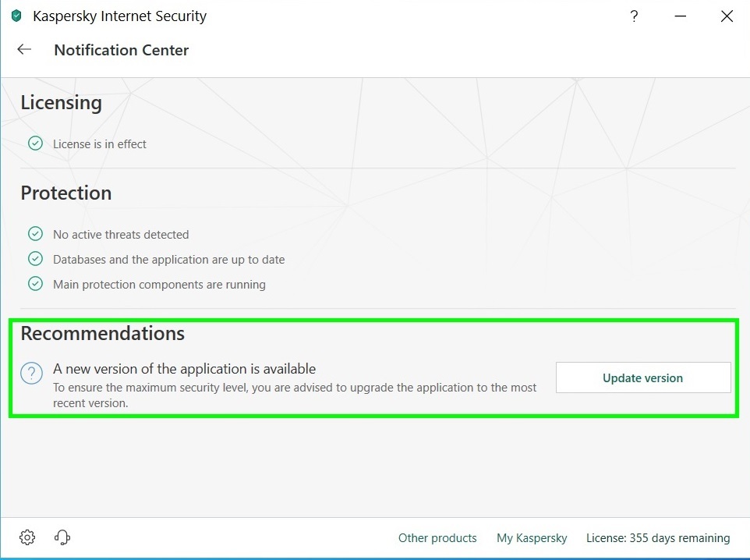This screenshot has width=750, height=560.
Task: Click Databases and the application are up to date
Action: tap(169, 259)
